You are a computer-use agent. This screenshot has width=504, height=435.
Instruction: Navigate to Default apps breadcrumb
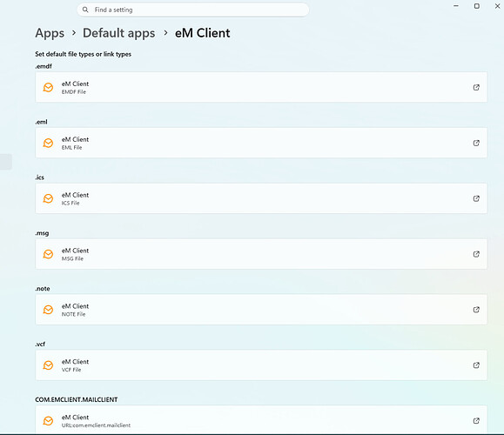pos(119,33)
